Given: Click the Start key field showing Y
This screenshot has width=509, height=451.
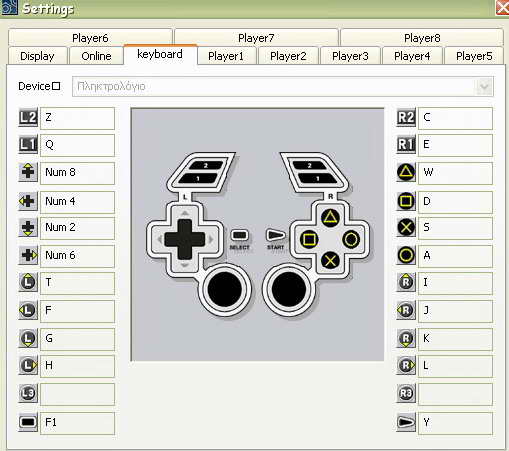Looking at the screenshot, I should pyautogui.click(x=455, y=423).
